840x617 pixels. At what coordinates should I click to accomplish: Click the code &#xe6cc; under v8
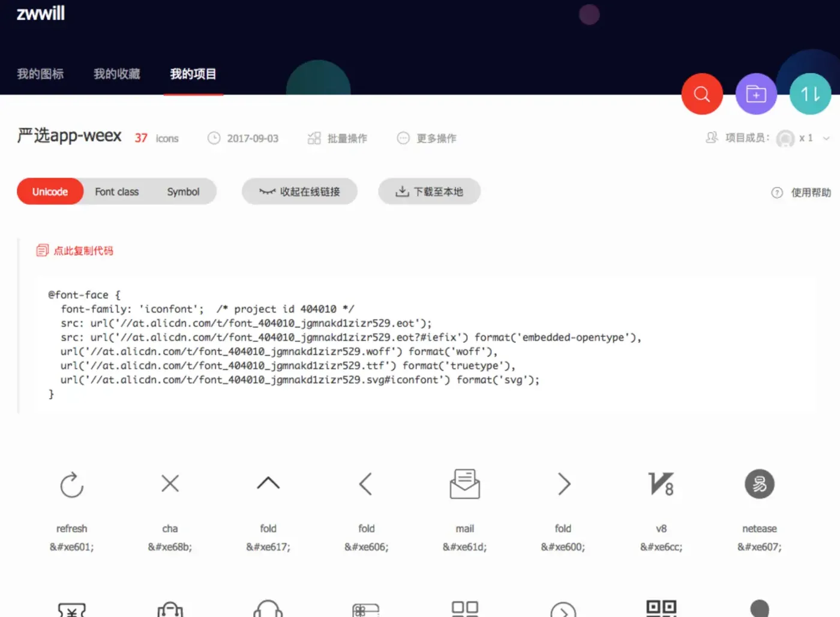(x=661, y=547)
